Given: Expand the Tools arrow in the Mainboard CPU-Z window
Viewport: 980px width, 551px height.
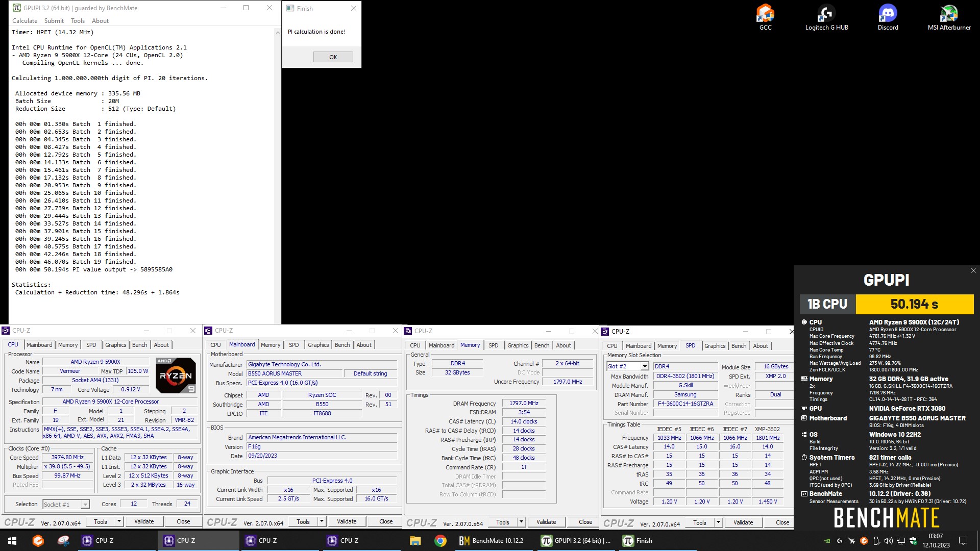Looking at the screenshot, I should point(322,521).
